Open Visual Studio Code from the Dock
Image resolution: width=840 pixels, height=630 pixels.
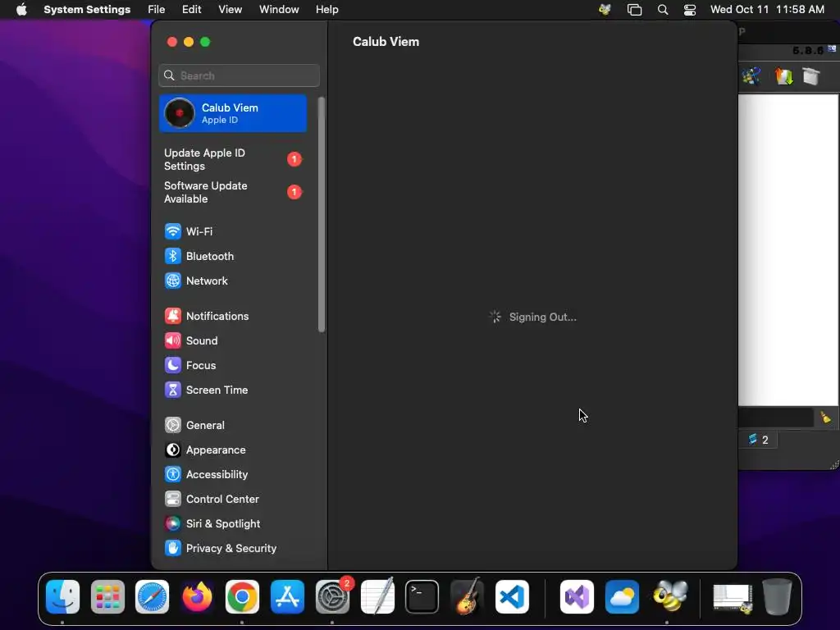pyautogui.click(x=512, y=597)
